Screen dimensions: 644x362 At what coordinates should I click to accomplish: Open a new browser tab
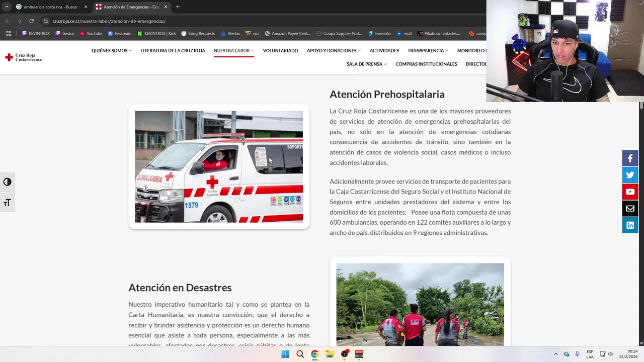click(x=178, y=7)
